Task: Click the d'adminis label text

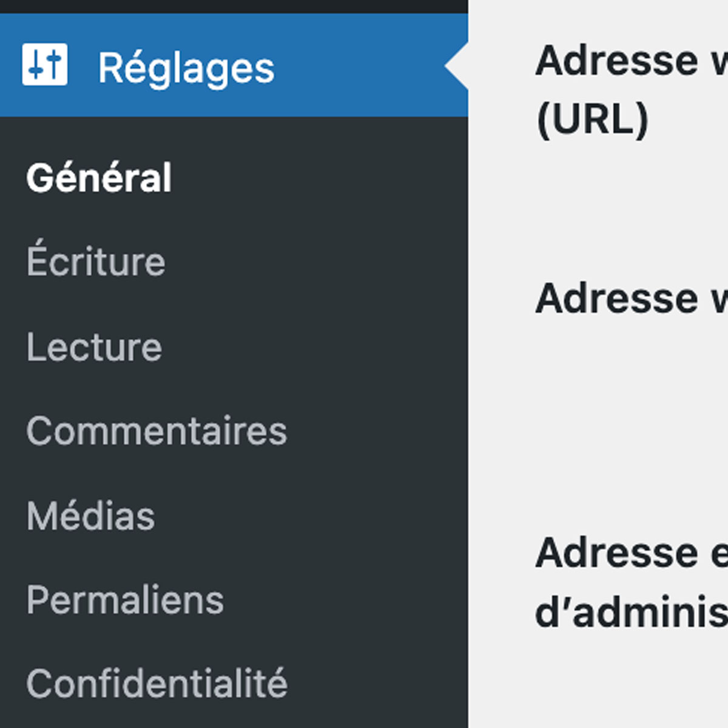Action: tap(631, 613)
